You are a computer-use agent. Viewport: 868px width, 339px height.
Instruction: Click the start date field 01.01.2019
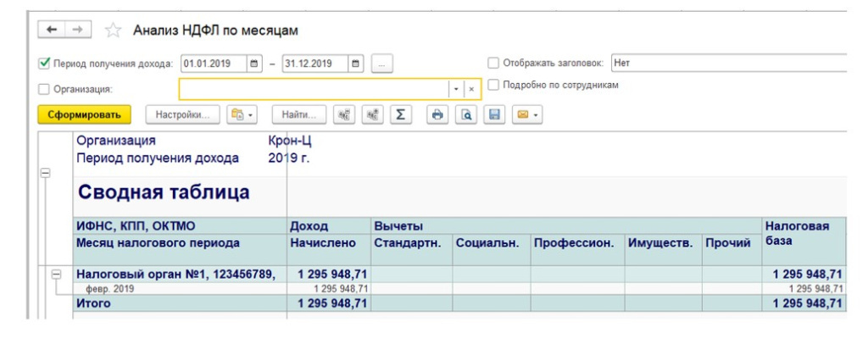coord(214,64)
